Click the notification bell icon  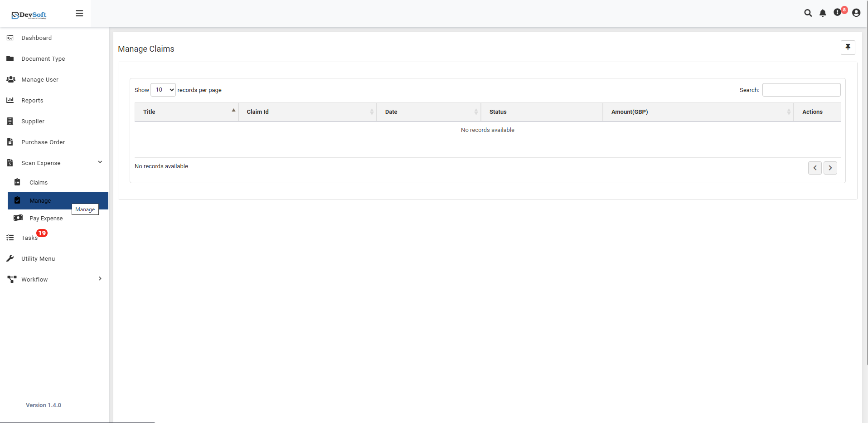pos(823,13)
